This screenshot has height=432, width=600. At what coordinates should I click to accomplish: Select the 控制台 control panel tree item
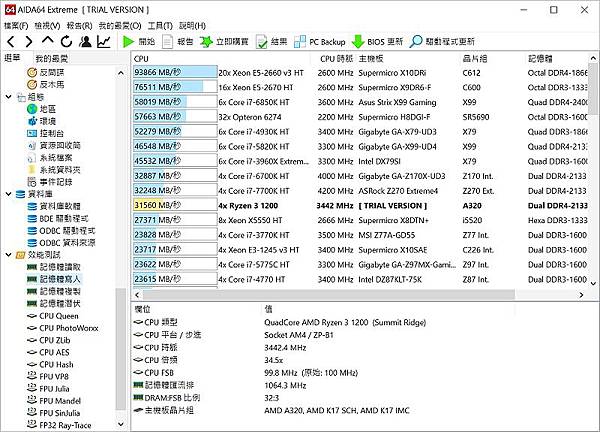(46, 133)
